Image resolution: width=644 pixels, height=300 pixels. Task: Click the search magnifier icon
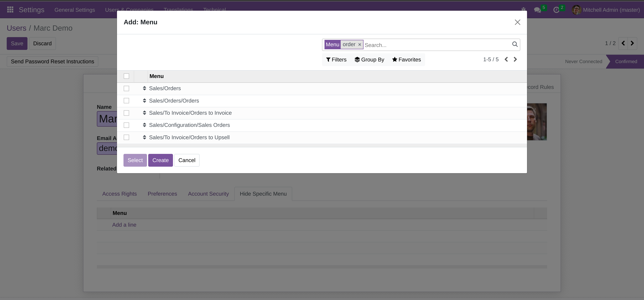coord(515,44)
